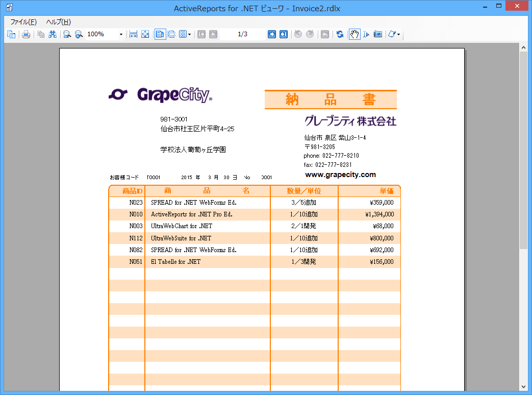The width and height of the screenshot is (532, 395).
Task: Click the scrollbar up arrow
Action: point(523,47)
